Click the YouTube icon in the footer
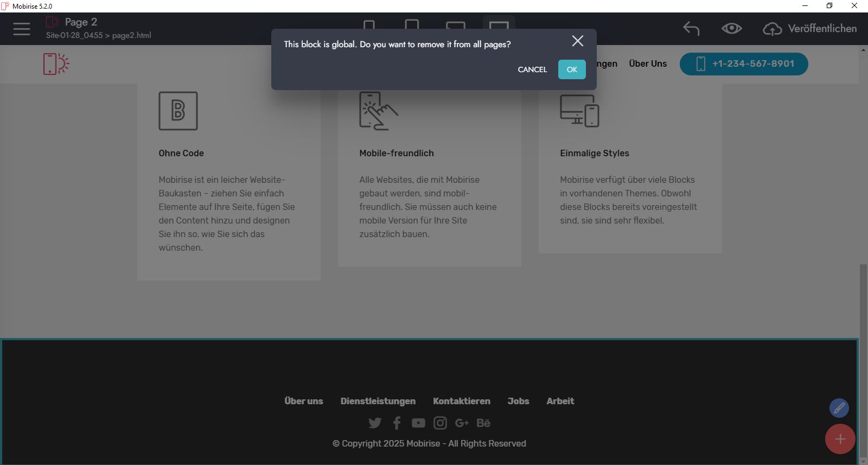 point(418,423)
